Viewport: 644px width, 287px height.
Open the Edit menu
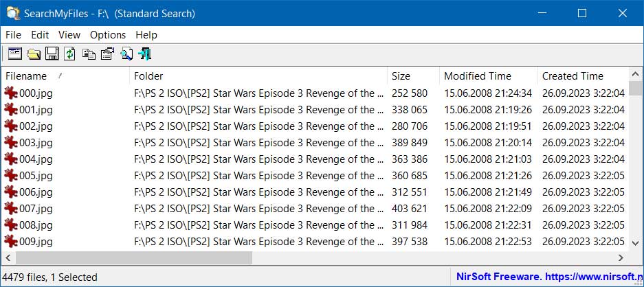coord(40,35)
